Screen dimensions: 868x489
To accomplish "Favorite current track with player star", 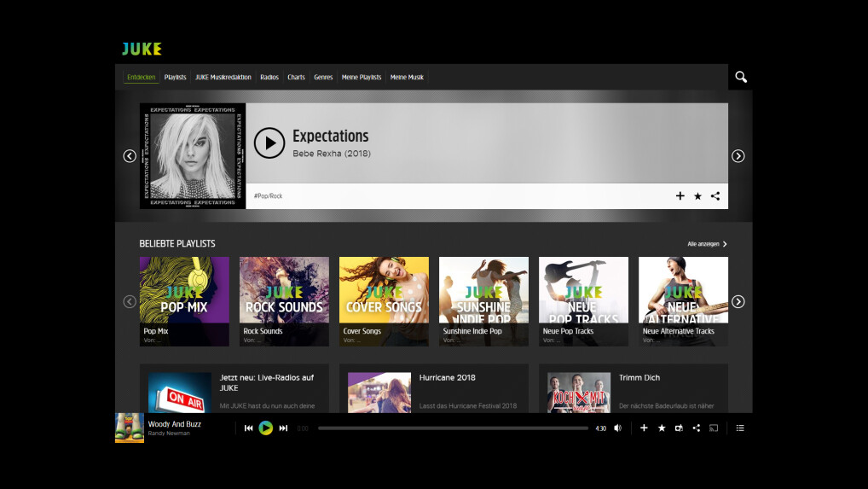I will pyautogui.click(x=662, y=428).
